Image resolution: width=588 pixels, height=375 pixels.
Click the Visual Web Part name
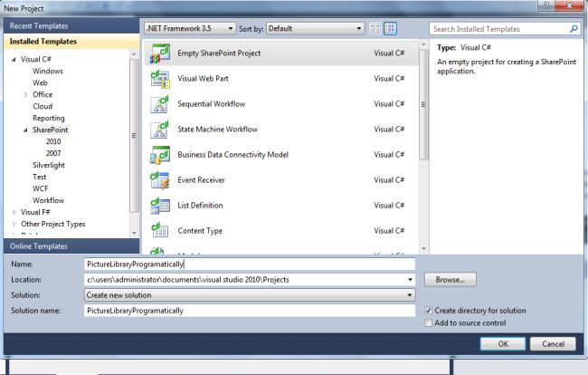pos(203,79)
